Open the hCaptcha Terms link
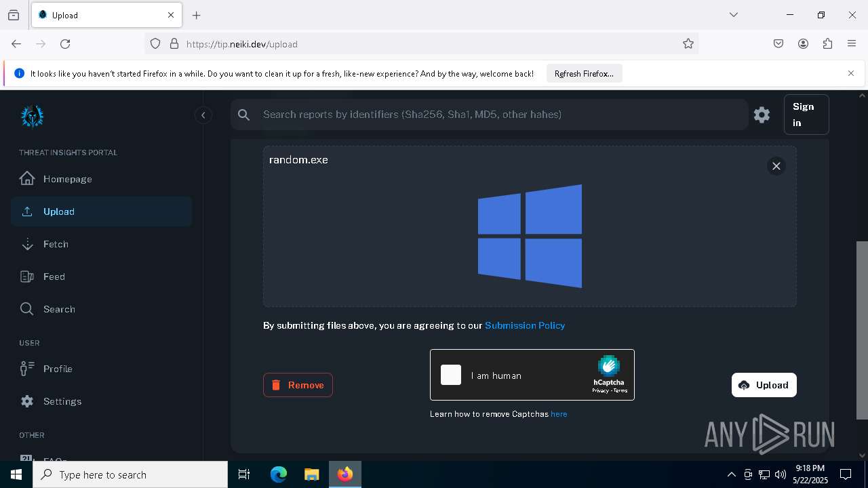Viewport: 868px width, 488px height. click(620, 390)
